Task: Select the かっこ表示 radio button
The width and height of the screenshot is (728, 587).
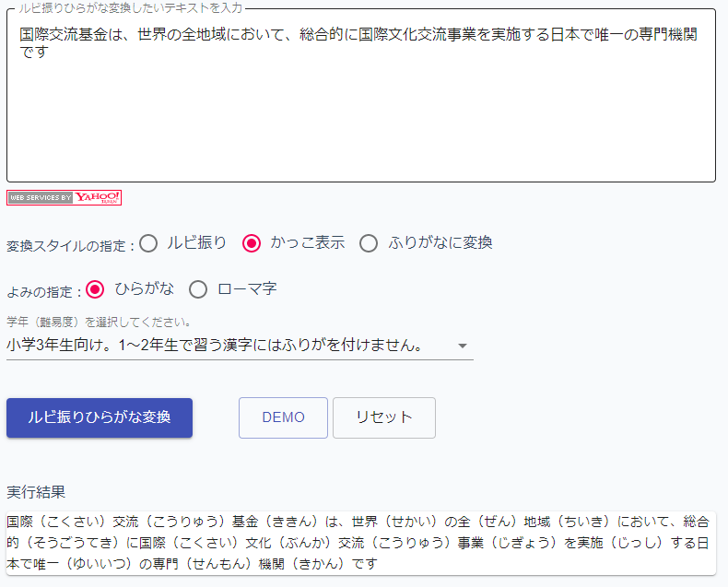Action: pyautogui.click(x=252, y=243)
